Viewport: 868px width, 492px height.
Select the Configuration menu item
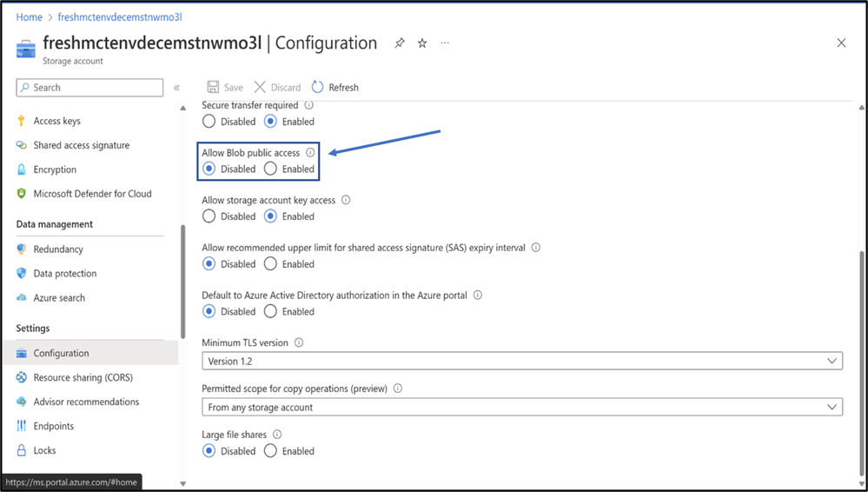(x=91, y=353)
